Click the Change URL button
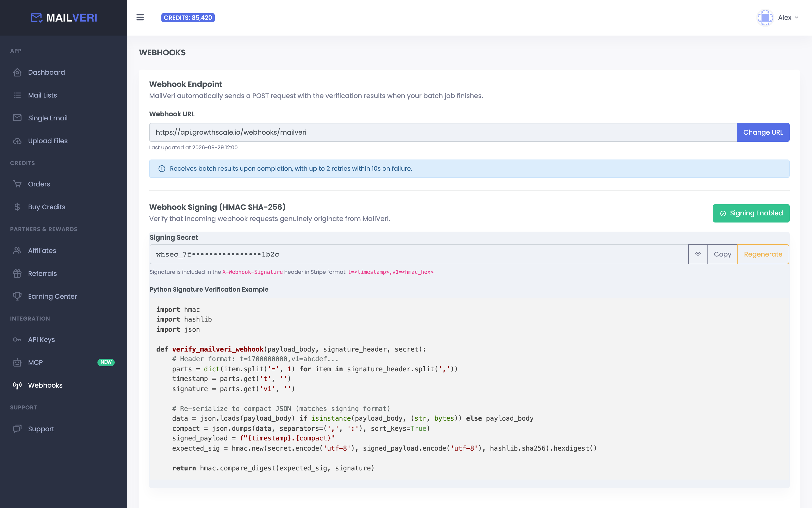 [x=763, y=132]
